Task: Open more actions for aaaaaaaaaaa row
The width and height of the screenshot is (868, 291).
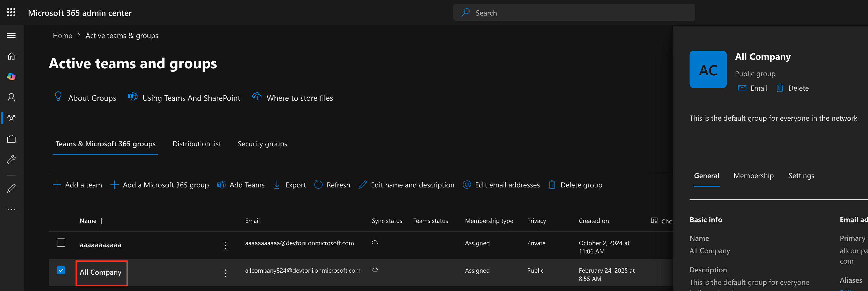Action: pos(226,245)
